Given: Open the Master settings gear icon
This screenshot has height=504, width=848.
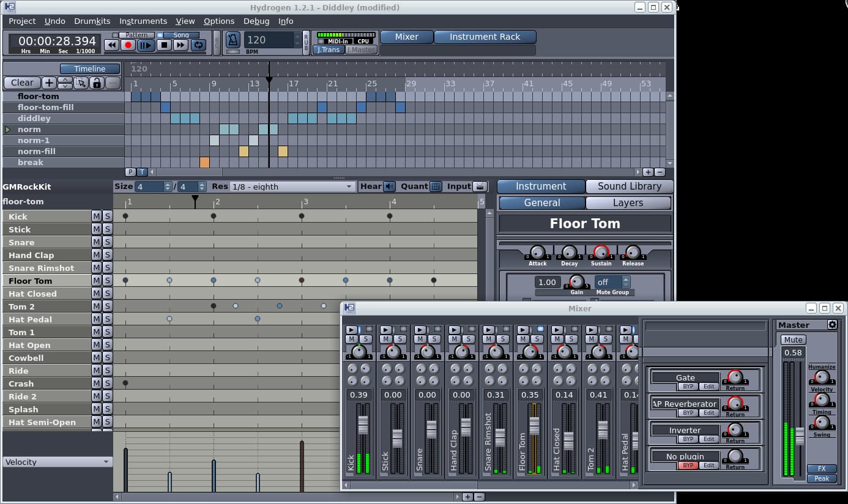Looking at the screenshot, I should 832,325.
